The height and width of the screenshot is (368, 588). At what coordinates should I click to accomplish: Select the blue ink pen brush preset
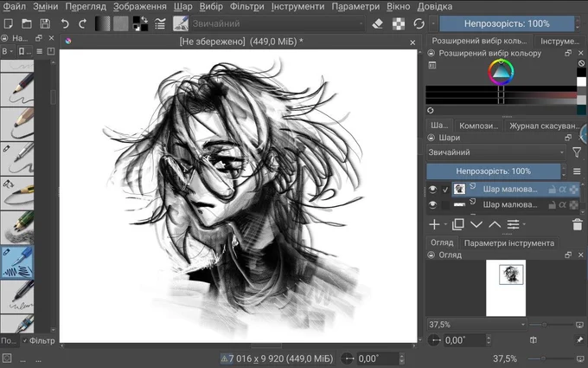[17, 262]
